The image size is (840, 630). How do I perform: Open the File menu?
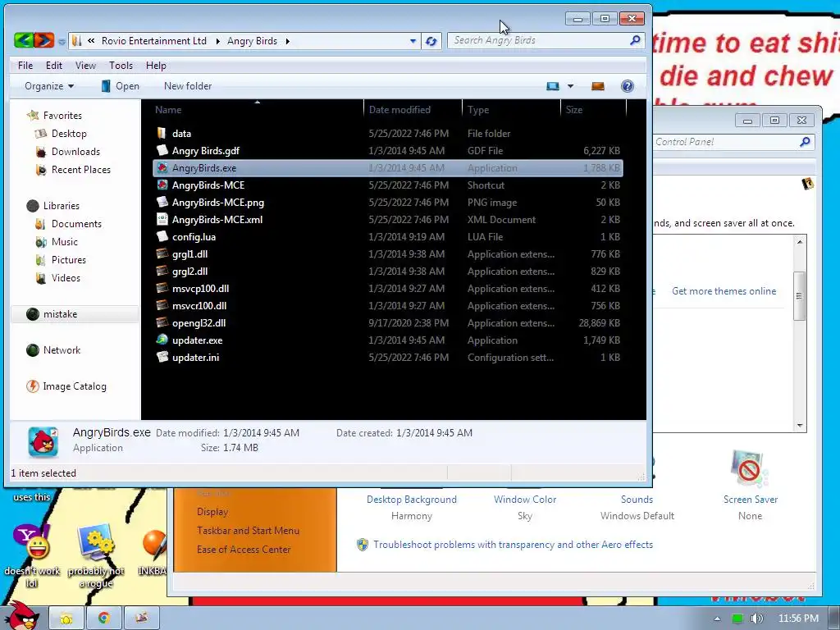coord(25,66)
